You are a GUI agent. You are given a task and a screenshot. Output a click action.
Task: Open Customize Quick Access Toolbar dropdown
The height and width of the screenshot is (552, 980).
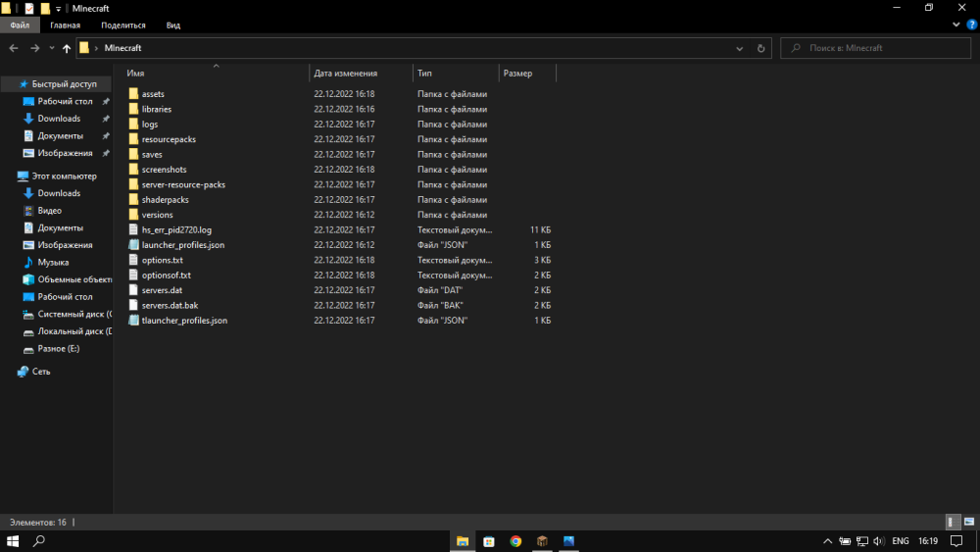58,9
